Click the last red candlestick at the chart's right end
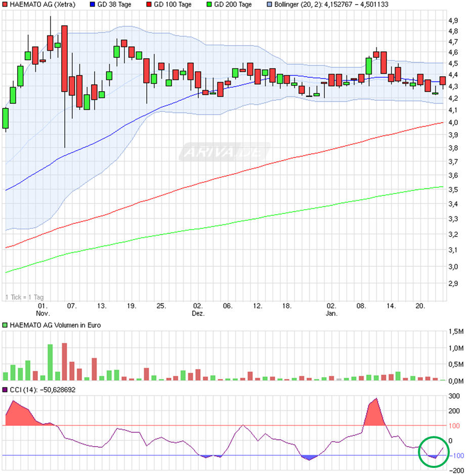Screen dimensions: 473x476 [443, 81]
